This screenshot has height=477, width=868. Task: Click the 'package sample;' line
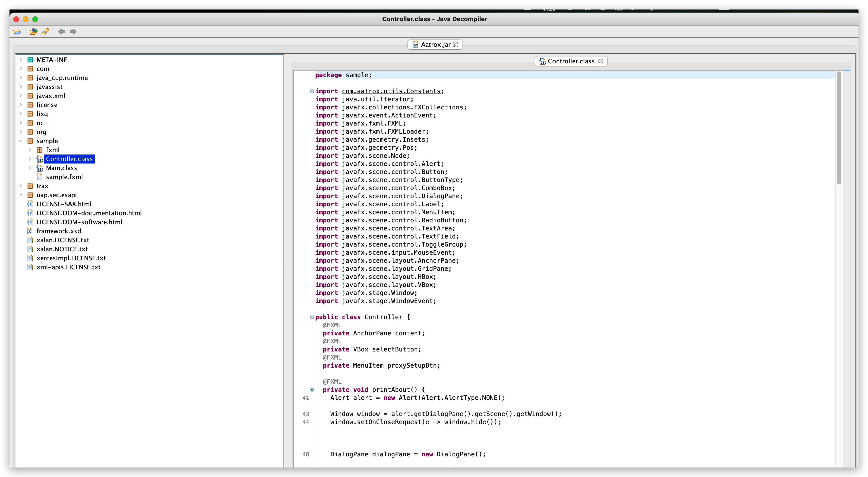click(x=343, y=75)
